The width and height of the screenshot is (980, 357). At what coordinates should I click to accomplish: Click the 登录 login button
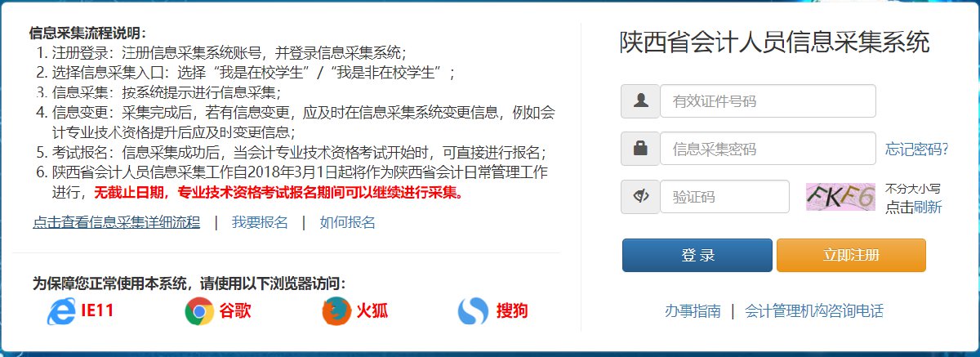coord(697,255)
